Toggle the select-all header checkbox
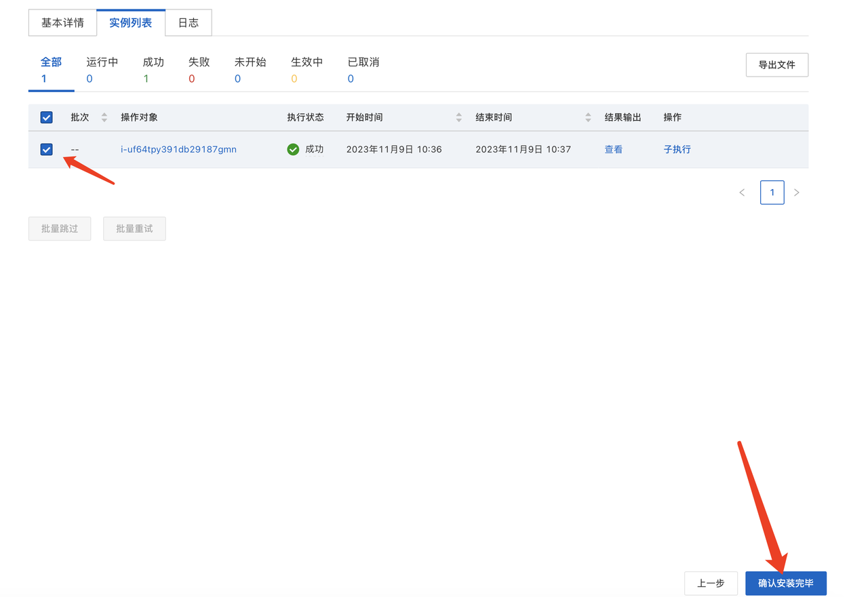The height and width of the screenshot is (597, 868). coord(47,117)
